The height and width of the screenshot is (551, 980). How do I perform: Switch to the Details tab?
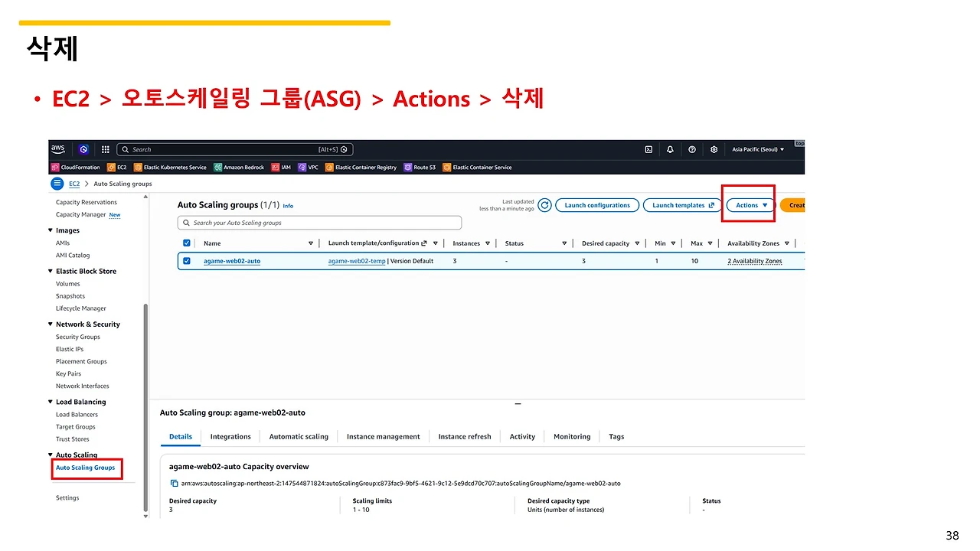(x=181, y=437)
